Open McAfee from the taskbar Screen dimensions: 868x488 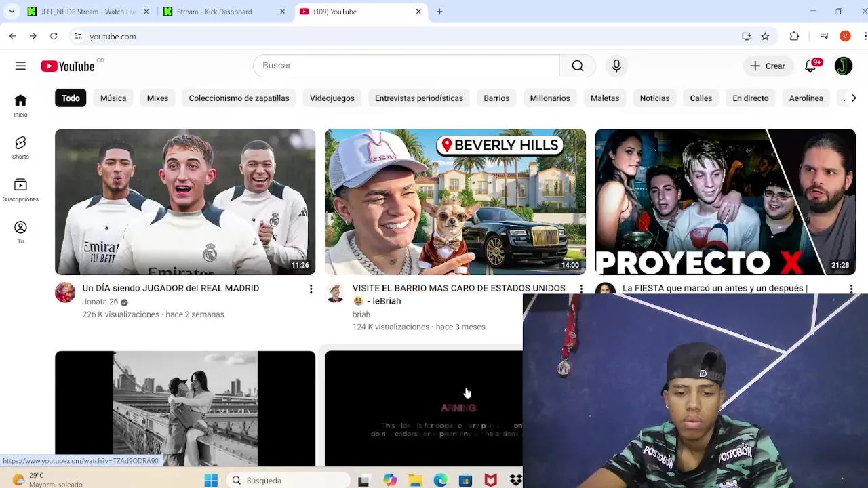pos(490,480)
